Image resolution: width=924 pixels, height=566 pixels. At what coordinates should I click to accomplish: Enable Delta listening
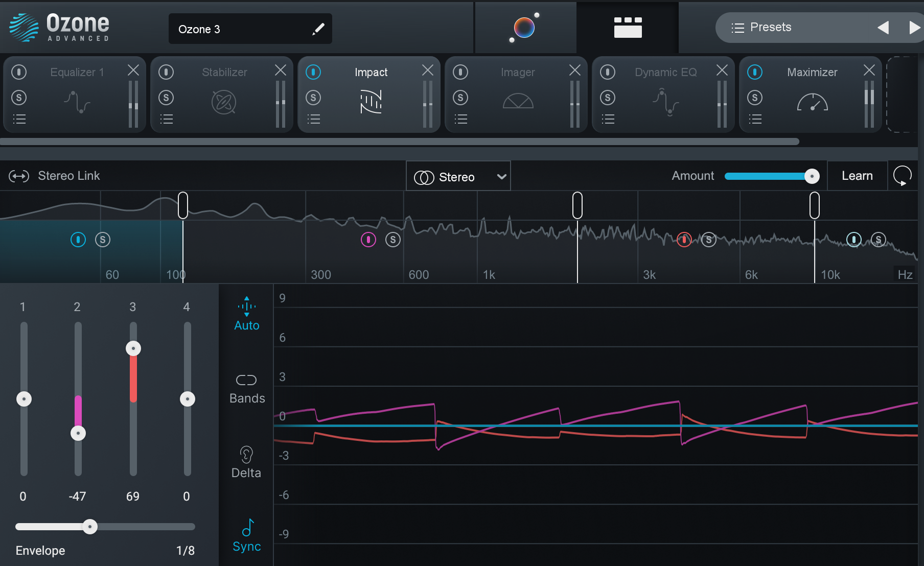coord(246,462)
